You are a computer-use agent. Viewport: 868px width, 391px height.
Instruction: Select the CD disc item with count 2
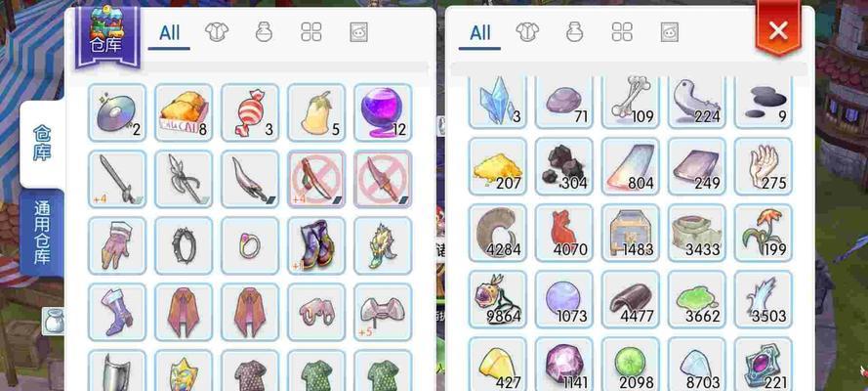click(117, 112)
